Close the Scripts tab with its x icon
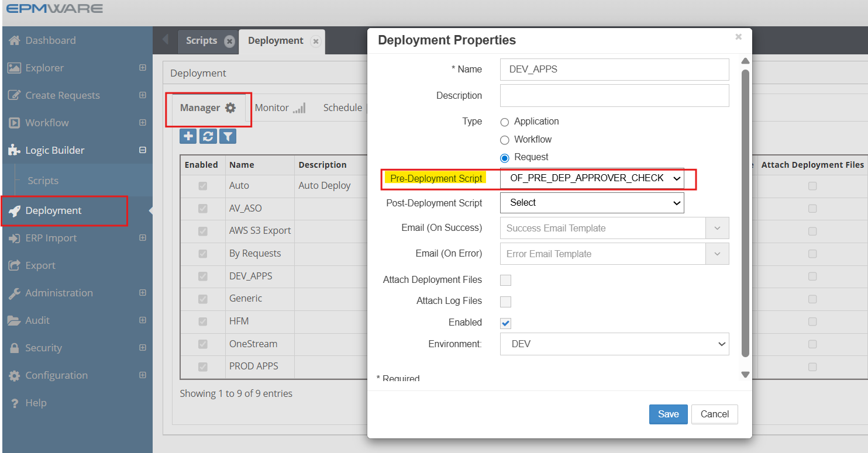The image size is (868, 453). 229,41
